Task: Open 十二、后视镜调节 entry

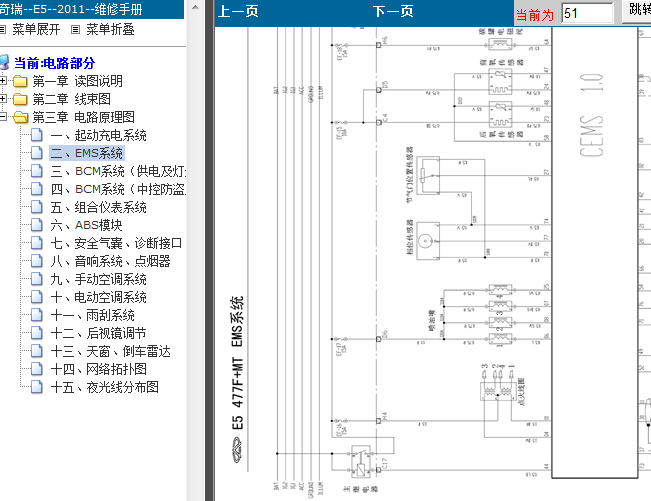Action: point(98,333)
